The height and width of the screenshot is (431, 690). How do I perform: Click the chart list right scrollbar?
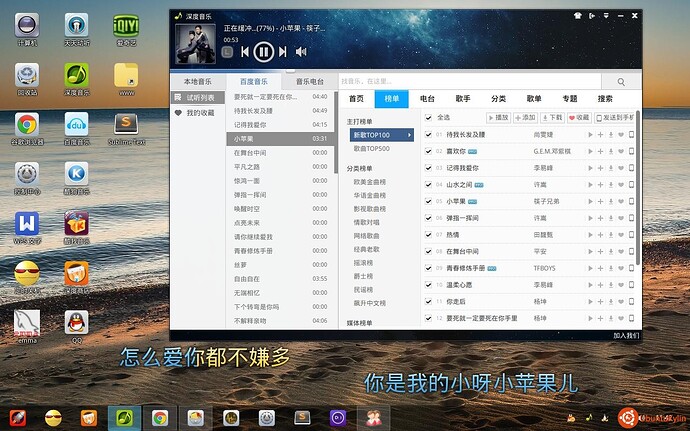pos(638,187)
